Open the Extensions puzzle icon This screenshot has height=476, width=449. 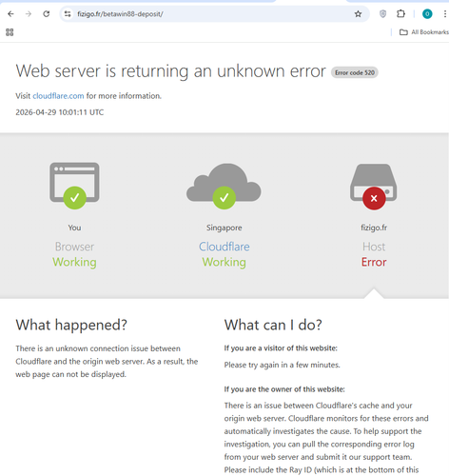pos(400,14)
